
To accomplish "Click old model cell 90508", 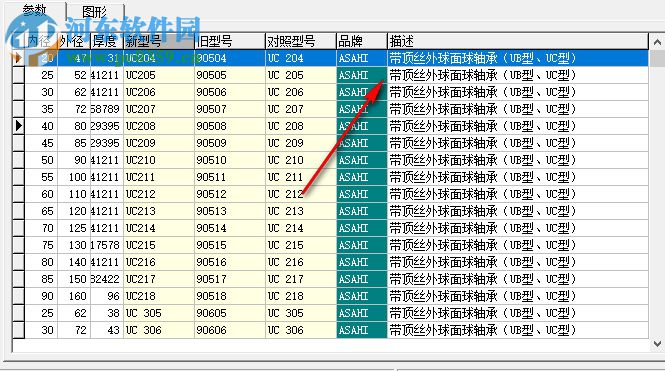I will (x=230, y=126).
